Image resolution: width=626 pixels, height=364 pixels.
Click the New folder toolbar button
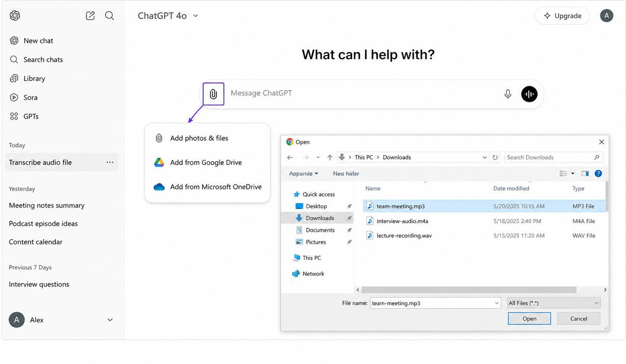(x=346, y=173)
